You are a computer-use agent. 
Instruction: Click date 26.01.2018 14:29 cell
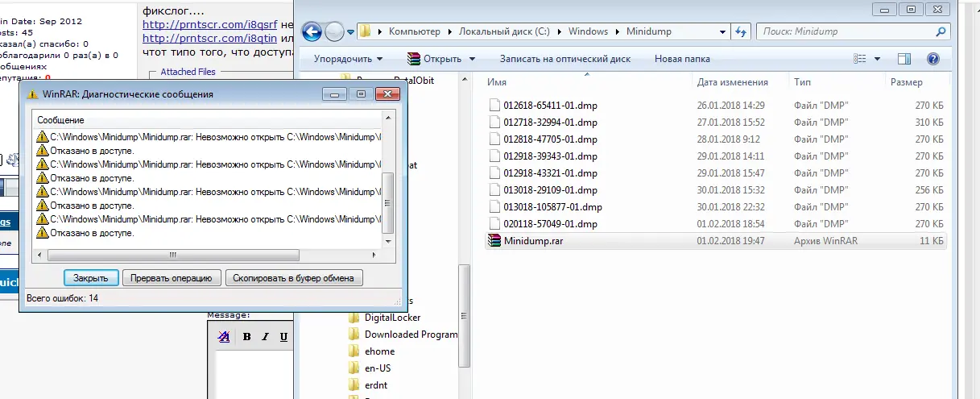coord(731,105)
